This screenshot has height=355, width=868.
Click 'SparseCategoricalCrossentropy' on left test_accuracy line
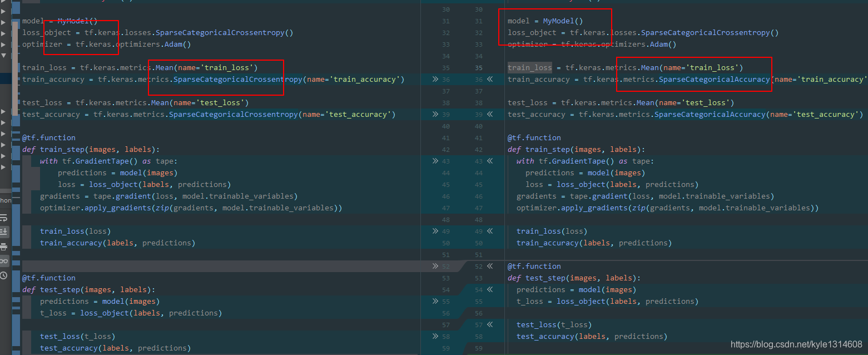234,115
